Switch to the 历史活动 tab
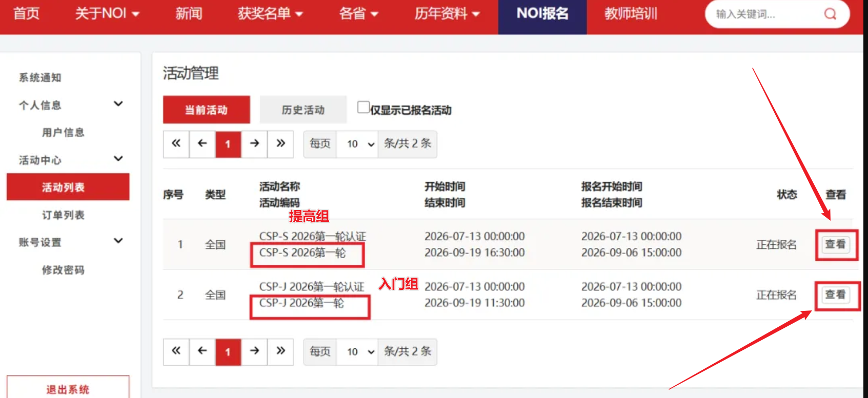Screen dimensions: 868x398 tap(303, 110)
